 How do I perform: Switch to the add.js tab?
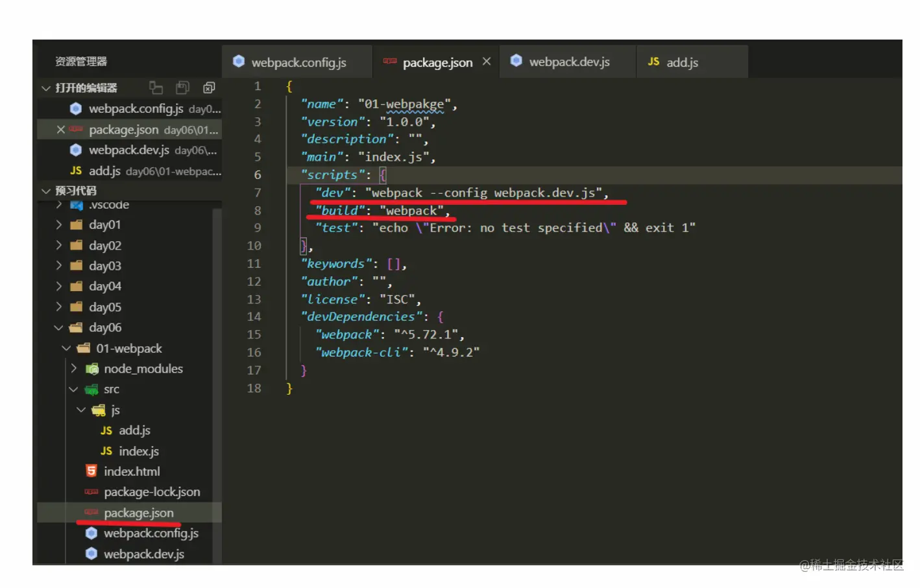coord(692,62)
